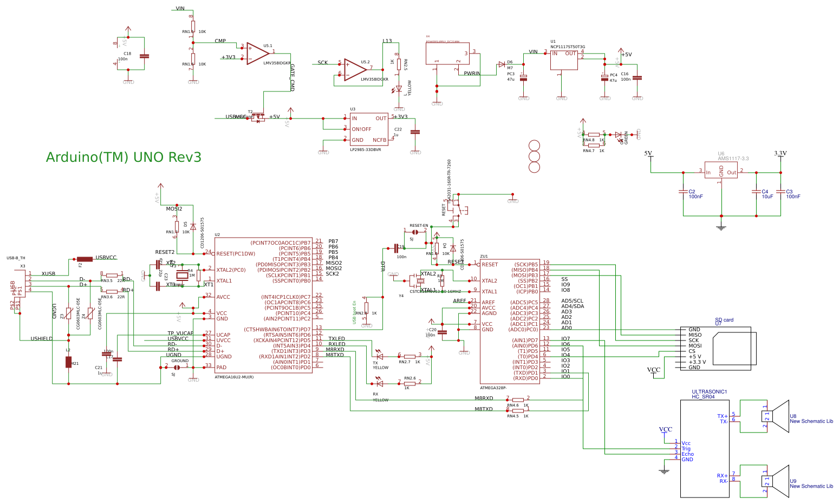Select the PWRIN net label
This screenshot has height=504, width=839.
(472, 73)
